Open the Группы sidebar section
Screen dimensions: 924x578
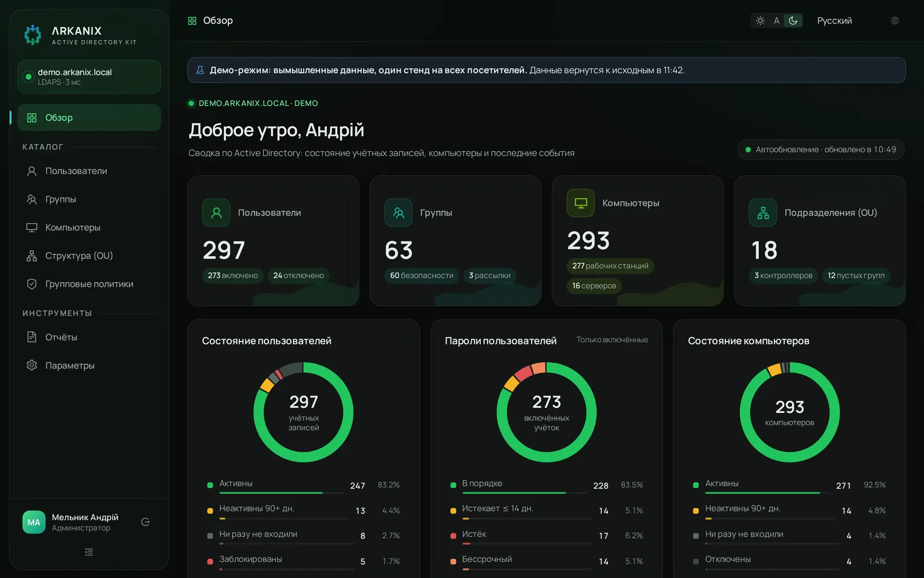(x=89, y=199)
